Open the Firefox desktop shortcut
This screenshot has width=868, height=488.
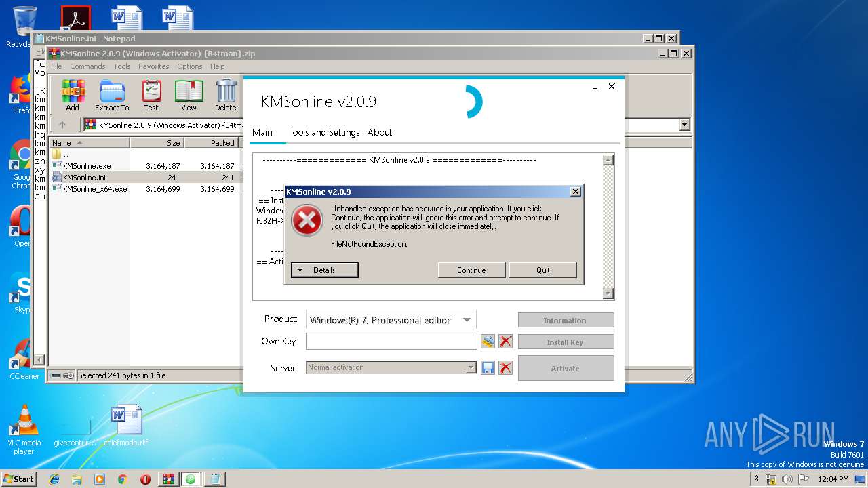[20, 94]
